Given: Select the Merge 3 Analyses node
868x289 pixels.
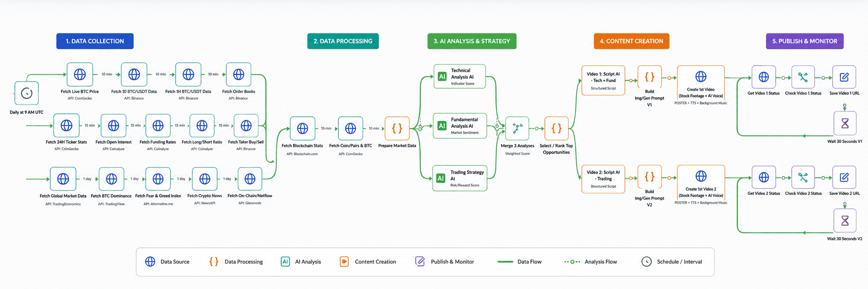Looking at the screenshot, I should [517, 129].
